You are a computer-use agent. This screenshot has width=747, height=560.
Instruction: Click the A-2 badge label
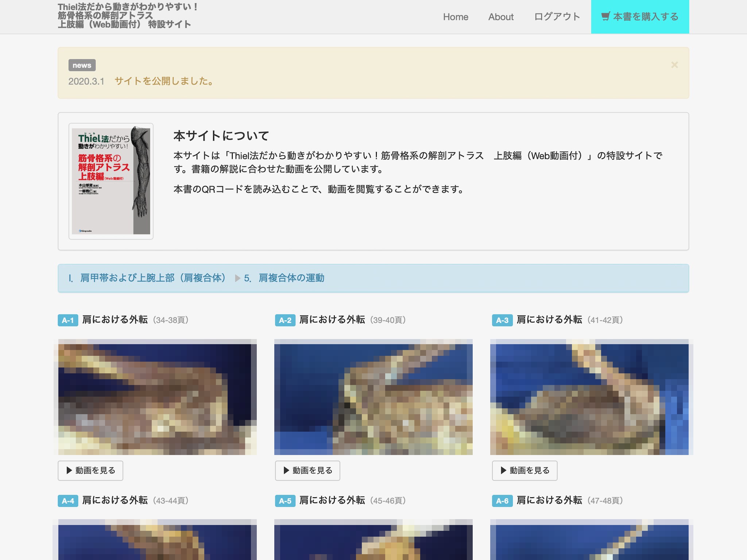pyautogui.click(x=285, y=320)
